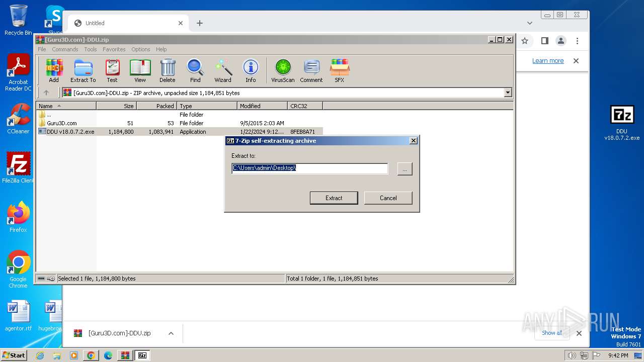Image resolution: width=644 pixels, height=362 pixels.
Task: Click the Cancel button in dialog
Action: (x=388, y=198)
